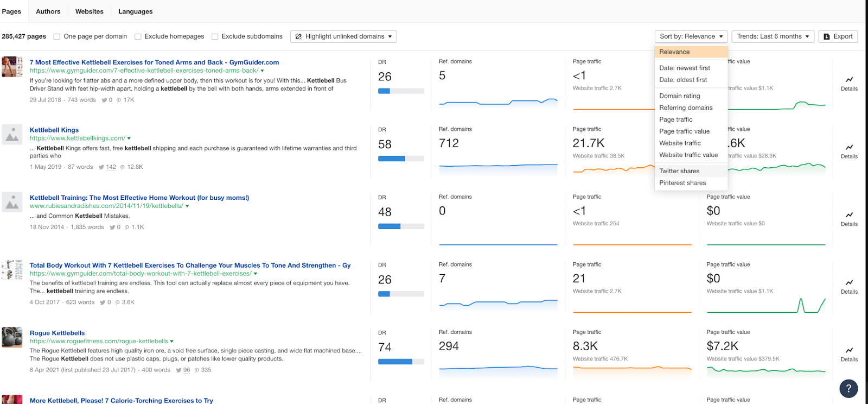
Task: Click Twitter icon on 4 Oct 2017 result
Action: point(103,302)
